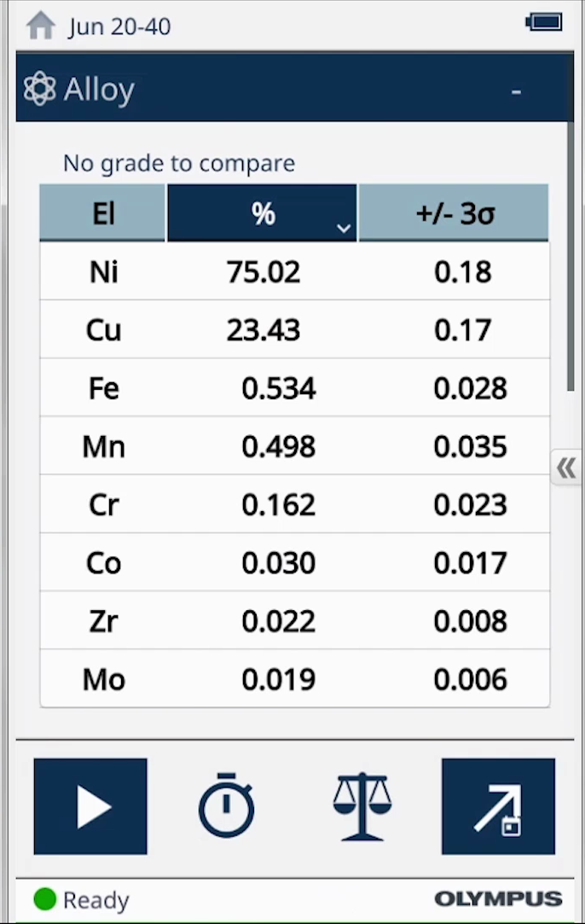Select the +/- 3σ column header
The image size is (585, 924).
454,213
